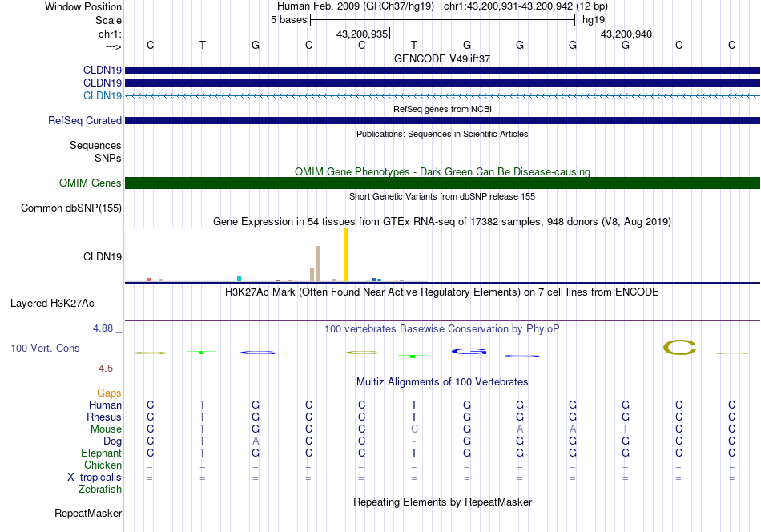761x532 pixels.
Task: Click the RefSeq Curated dark blue gene bar
Action: pyautogui.click(x=442, y=120)
